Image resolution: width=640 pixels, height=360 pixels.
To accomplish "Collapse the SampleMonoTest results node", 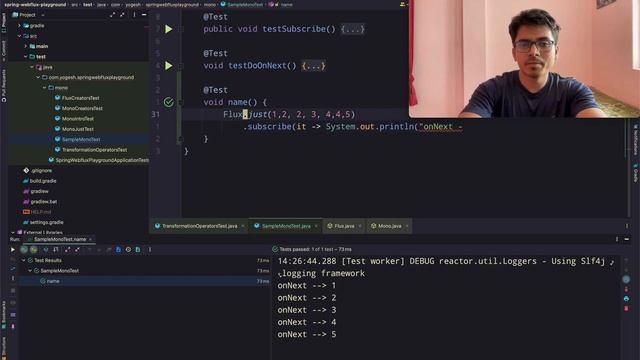I will click(x=30, y=271).
